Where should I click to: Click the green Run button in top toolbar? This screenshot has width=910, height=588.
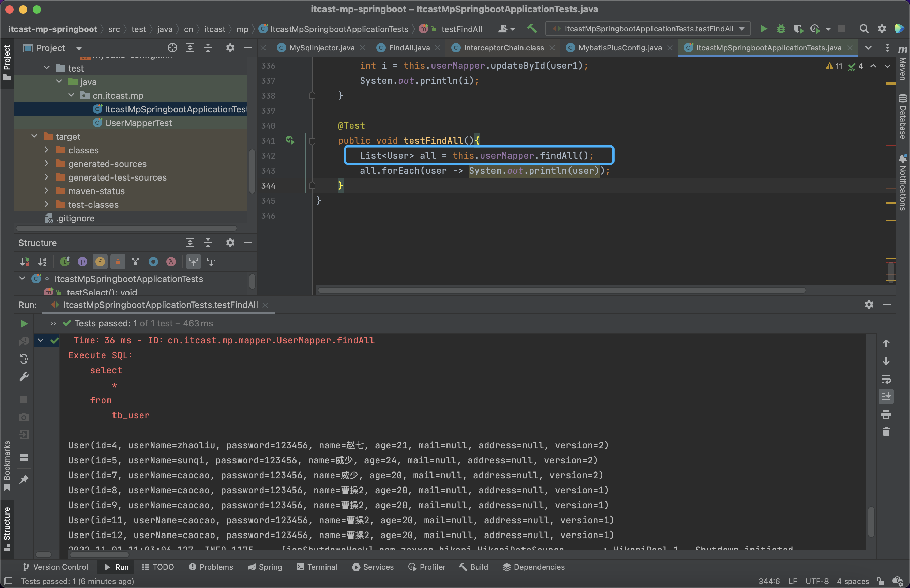click(763, 29)
